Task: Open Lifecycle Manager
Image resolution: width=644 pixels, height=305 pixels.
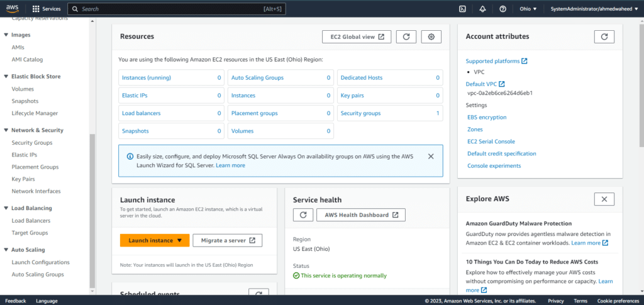Action: pyautogui.click(x=35, y=113)
